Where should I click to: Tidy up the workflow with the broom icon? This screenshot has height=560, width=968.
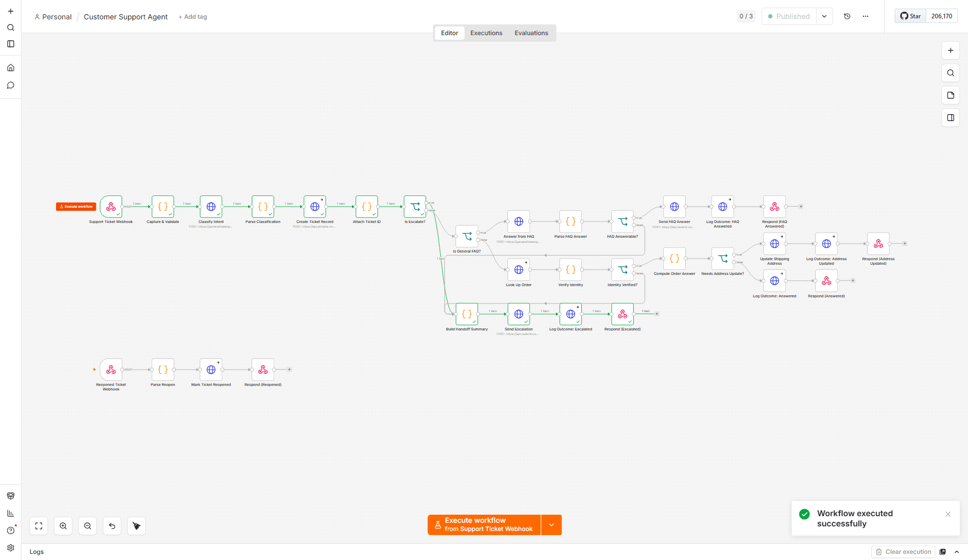click(137, 526)
